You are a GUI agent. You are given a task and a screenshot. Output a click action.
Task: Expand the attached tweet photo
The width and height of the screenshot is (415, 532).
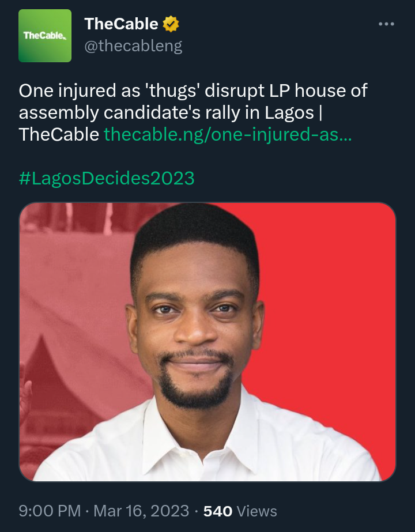click(207, 341)
